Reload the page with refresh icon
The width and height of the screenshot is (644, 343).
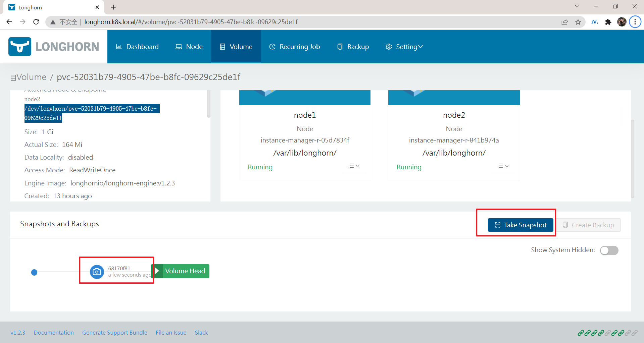coord(36,22)
